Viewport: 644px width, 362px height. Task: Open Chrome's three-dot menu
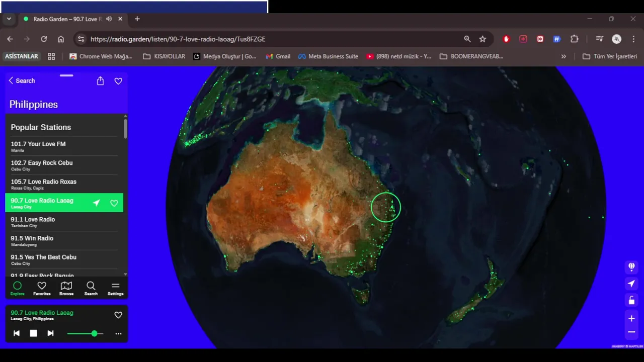click(x=633, y=39)
